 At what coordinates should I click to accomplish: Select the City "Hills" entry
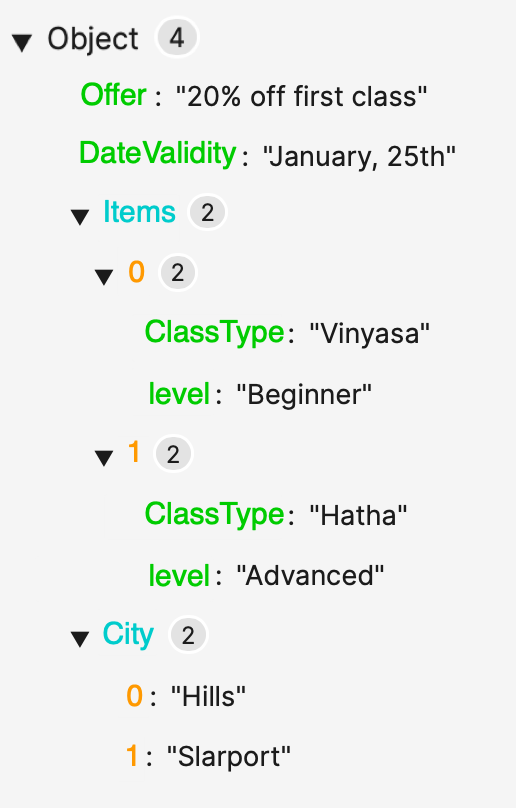[187, 696]
